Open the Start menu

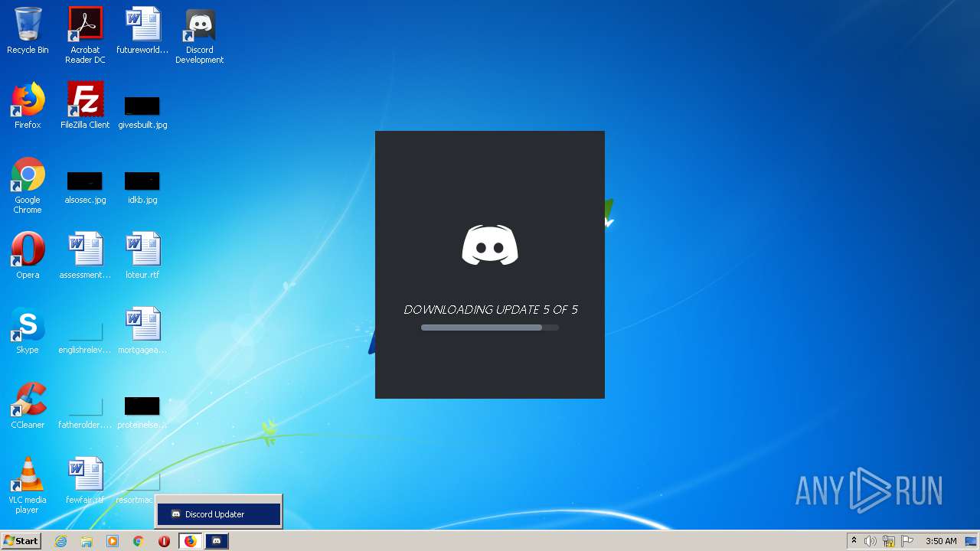(21, 541)
